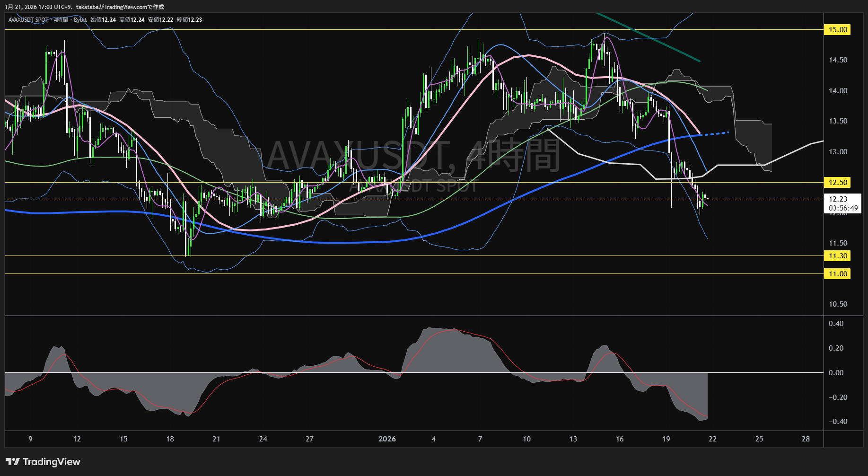Click the closing price value 12.23 in legend

pos(195,20)
